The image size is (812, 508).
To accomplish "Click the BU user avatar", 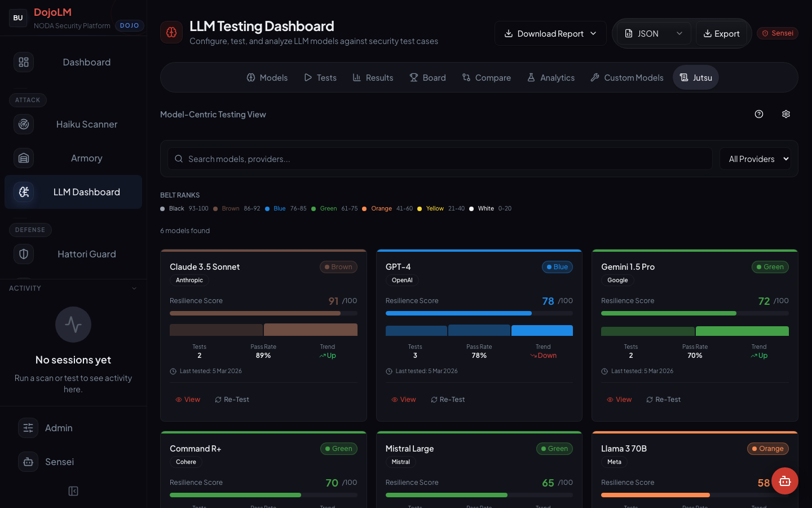I will pos(18,18).
